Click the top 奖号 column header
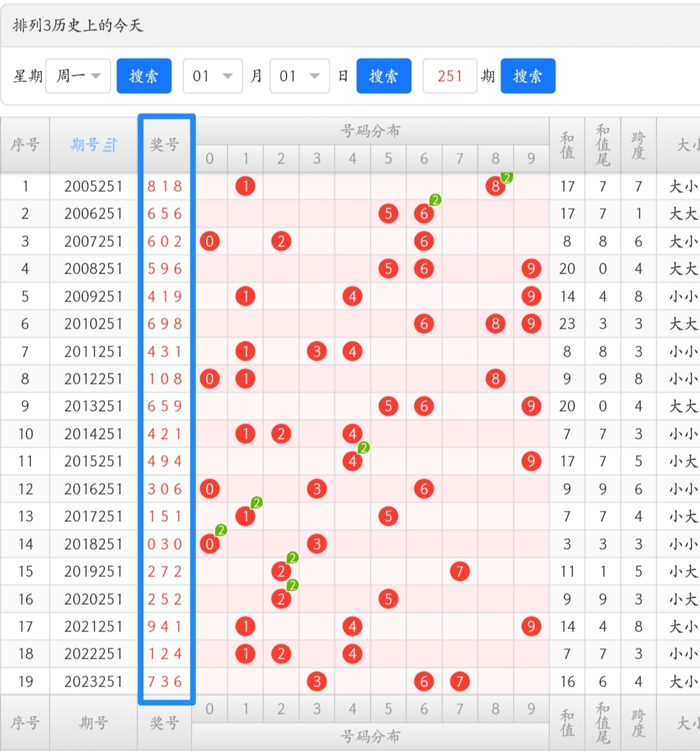Image resolution: width=700 pixels, height=754 pixels. point(165,145)
